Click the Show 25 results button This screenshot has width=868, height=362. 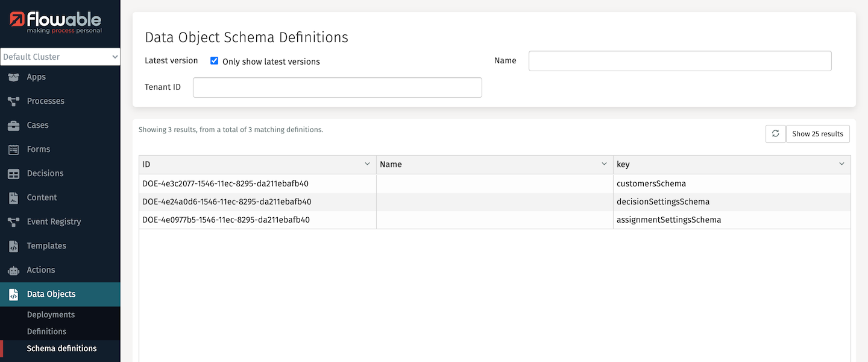(x=817, y=134)
